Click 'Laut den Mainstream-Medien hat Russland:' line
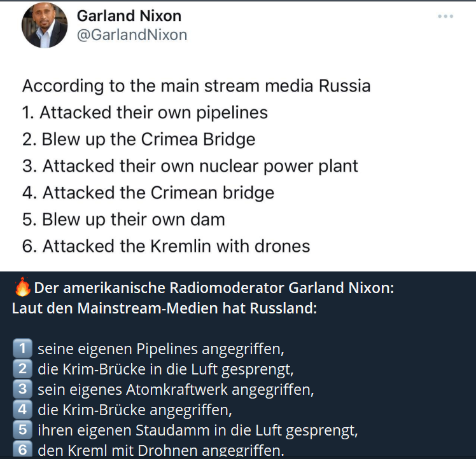This screenshot has width=476, height=459. (165, 308)
